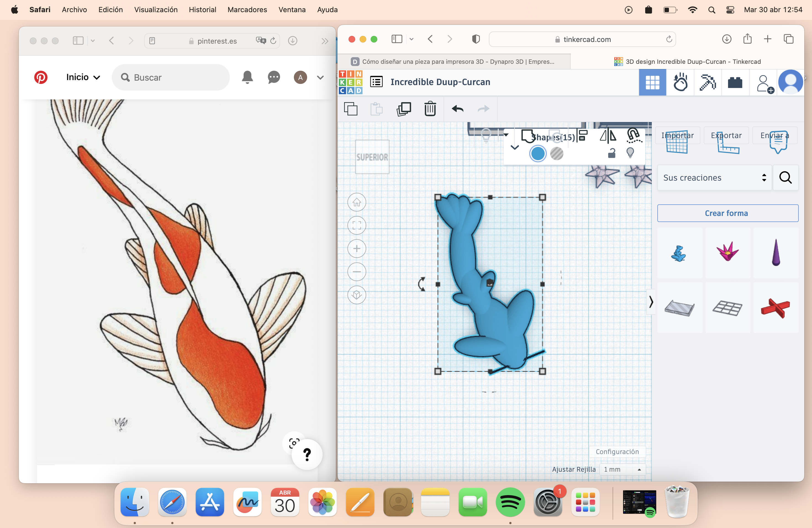Toggle lock on selected shapes
The image size is (812, 528).
(612, 153)
